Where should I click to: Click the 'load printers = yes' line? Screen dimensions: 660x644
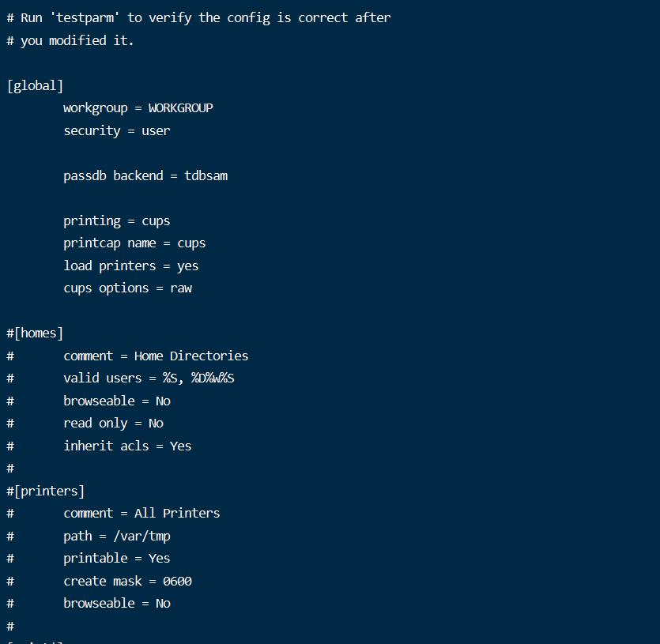(131, 266)
